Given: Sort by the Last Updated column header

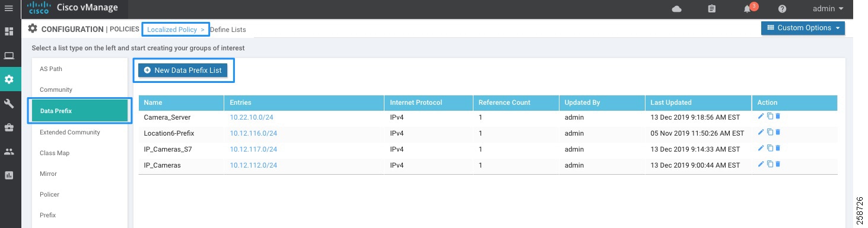Looking at the screenshot, I should 698,102.
